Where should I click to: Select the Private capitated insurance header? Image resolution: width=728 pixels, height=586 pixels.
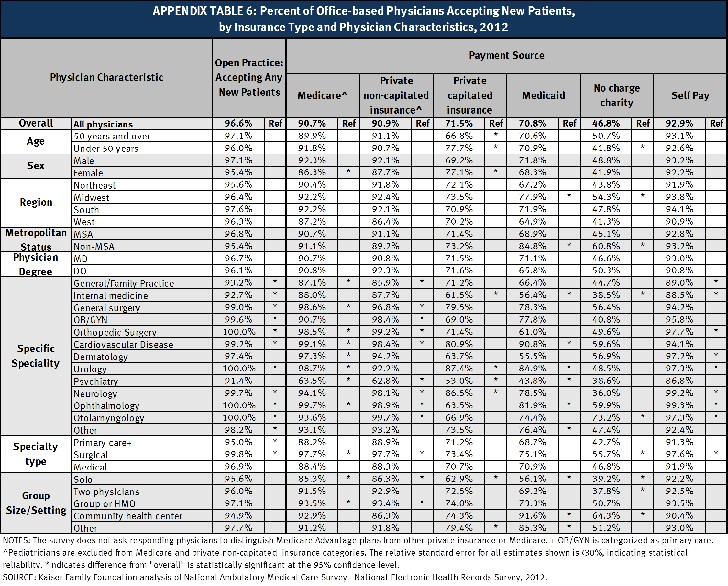click(469, 95)
